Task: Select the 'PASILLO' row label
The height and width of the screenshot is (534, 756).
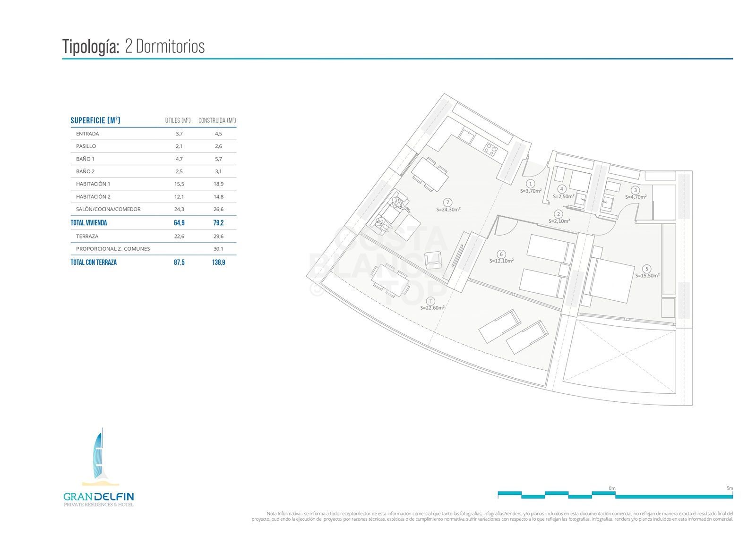Action: [86, 146]
